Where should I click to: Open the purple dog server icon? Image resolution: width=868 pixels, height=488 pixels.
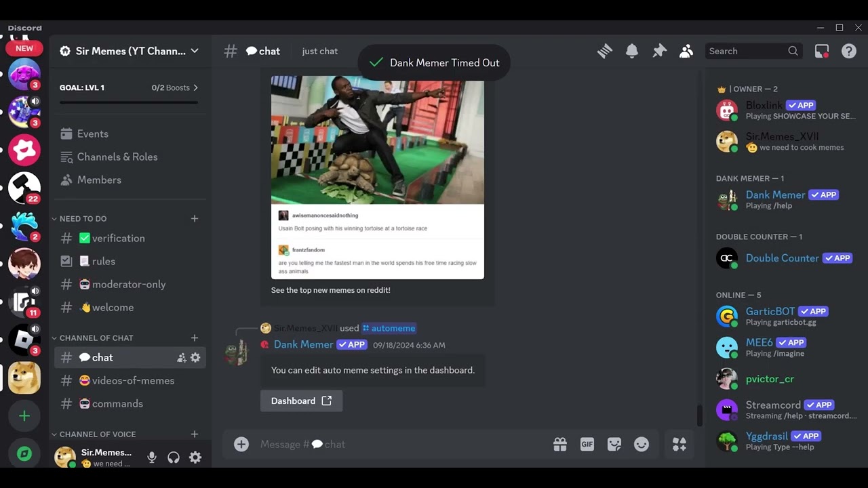coord(24,75)
